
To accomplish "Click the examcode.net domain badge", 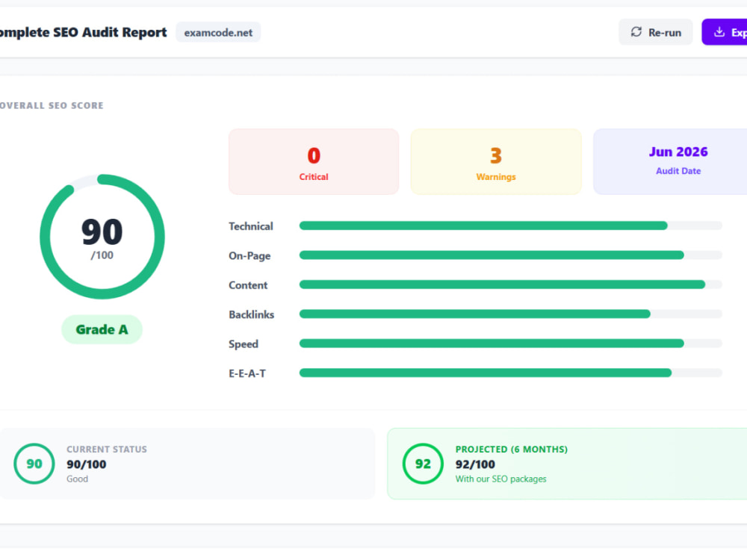I will [218, 32].
